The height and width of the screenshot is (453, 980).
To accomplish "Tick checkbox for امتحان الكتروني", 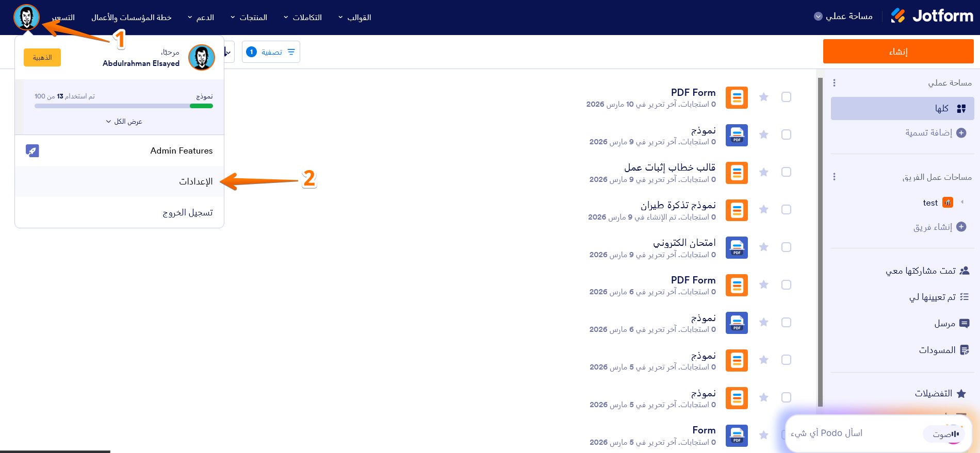I will tap(786, 247).
